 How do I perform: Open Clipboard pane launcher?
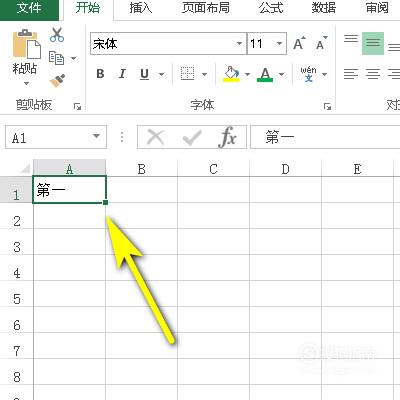point(77,106)
